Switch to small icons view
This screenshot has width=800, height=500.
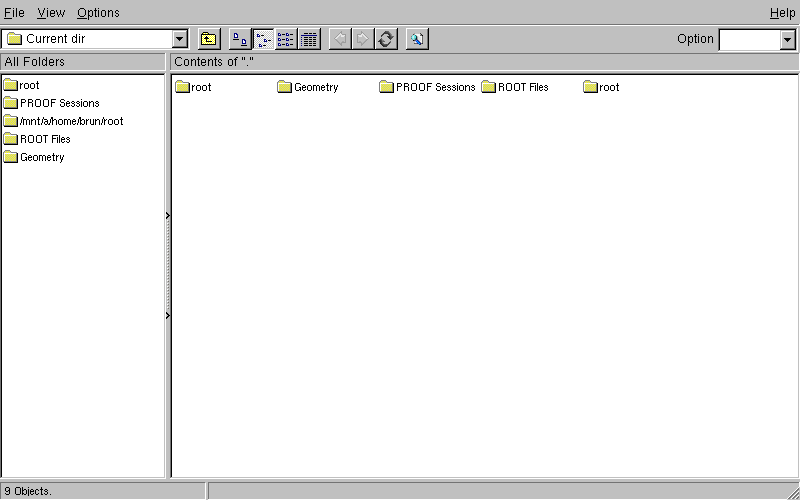tap(263, 39)
